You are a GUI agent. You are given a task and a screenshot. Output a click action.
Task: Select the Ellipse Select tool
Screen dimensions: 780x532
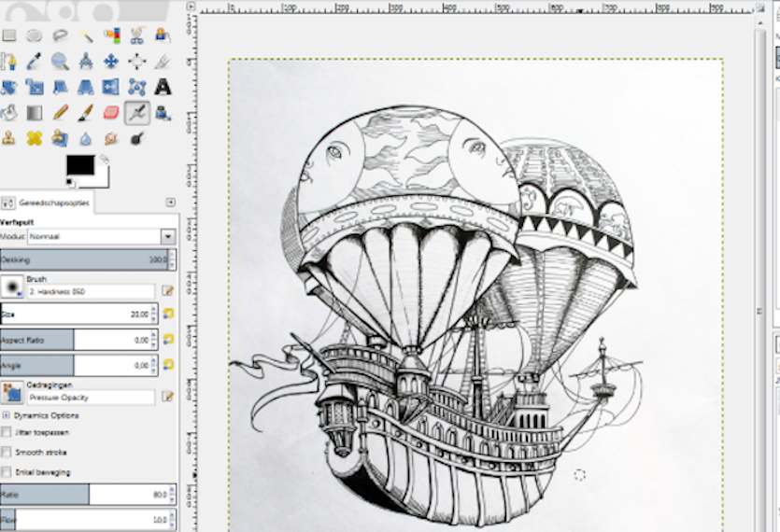click(x=35, y=35)
